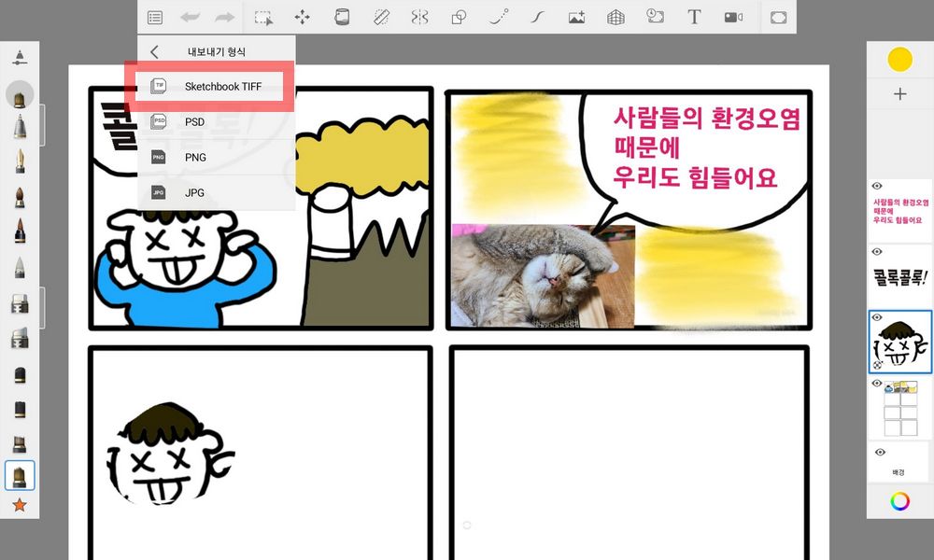Select the flood fill bucket tool
The width and height of the screenshot is (934, 560).
[x=342, y=17]
